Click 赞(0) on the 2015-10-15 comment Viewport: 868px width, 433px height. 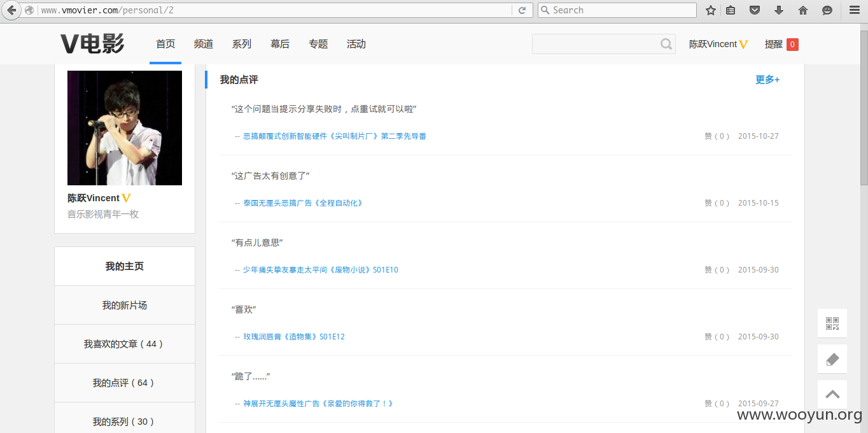[717, 203]
